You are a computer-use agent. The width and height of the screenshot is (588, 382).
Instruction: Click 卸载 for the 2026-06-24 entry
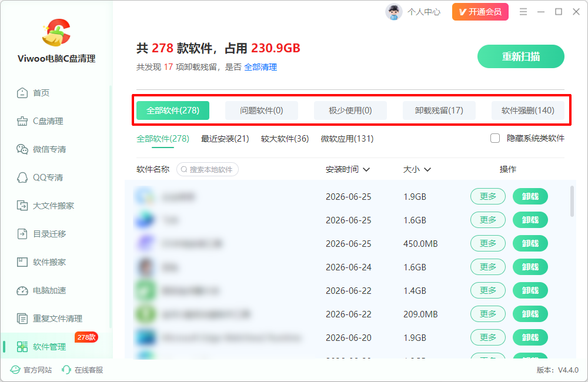(x=530, y=267)
